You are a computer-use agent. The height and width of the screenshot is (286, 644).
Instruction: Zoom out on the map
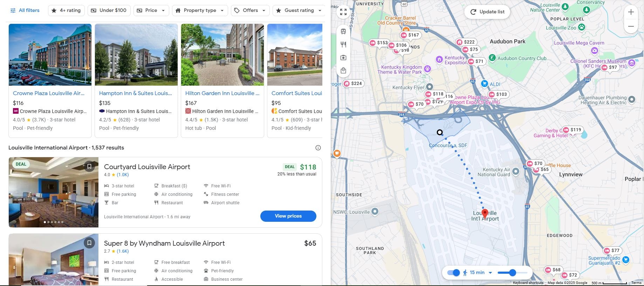point(631,26)
